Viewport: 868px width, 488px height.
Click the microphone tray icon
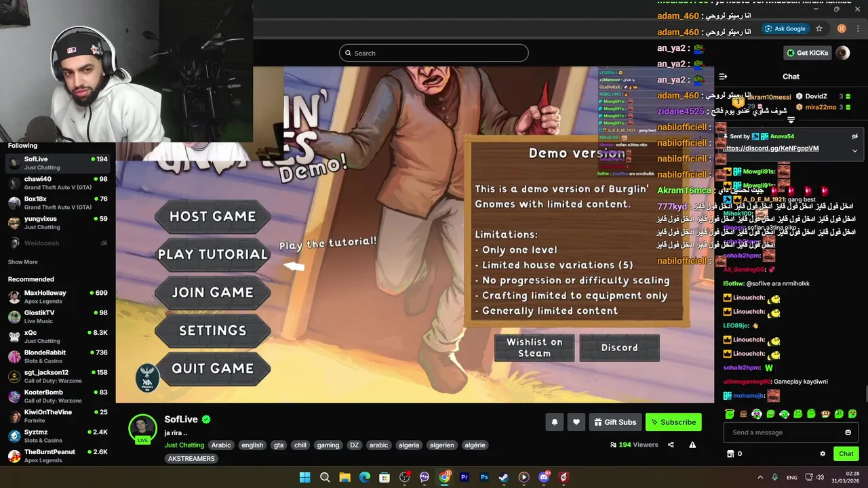[x=774, y=477]
